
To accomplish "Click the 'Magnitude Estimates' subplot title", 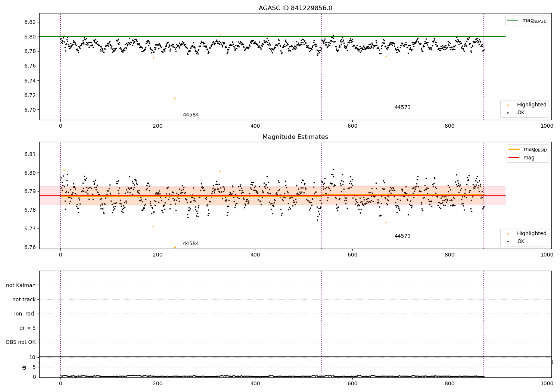I will click(x=295, y=137).
